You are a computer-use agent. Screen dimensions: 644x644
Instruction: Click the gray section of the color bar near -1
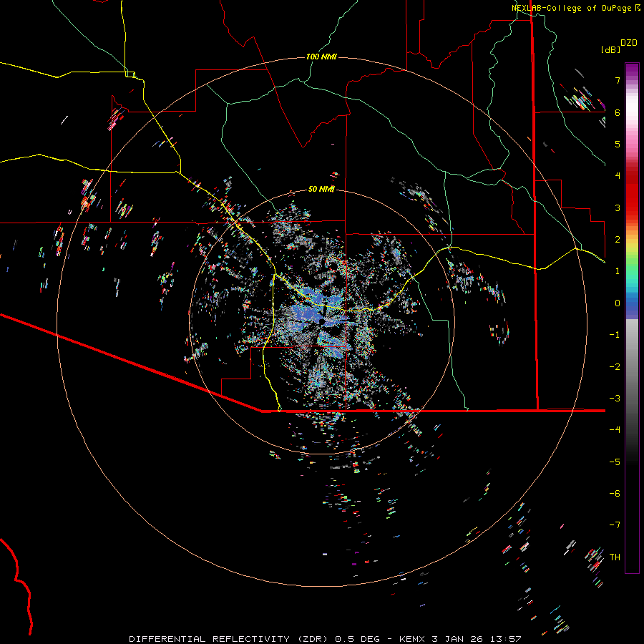pos(632,333)
